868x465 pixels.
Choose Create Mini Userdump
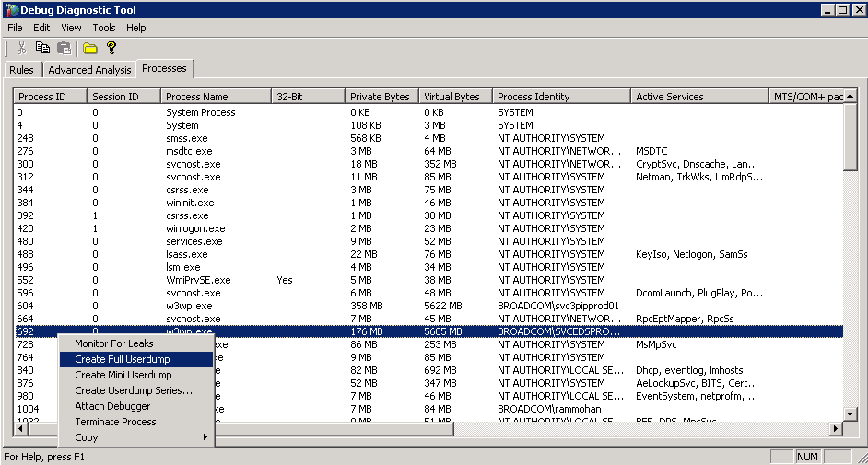tap(135, 375)
